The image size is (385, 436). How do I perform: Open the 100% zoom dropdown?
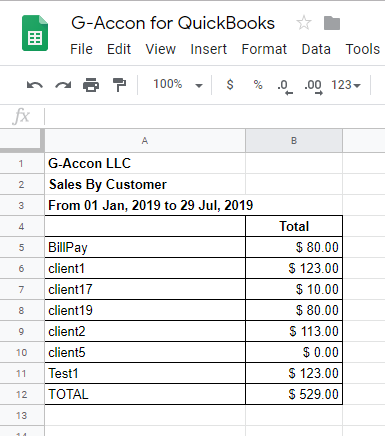(178, 85)
